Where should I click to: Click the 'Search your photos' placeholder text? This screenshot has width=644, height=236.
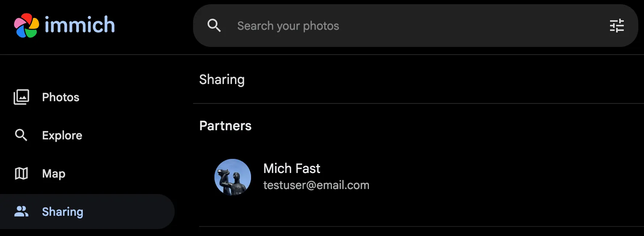pos(288,26)
